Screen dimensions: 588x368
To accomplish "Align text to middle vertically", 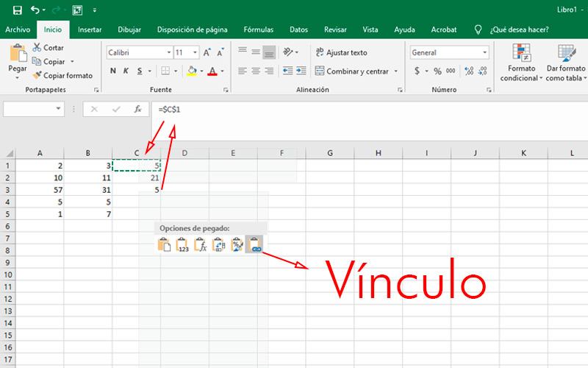I will pyautogui.click(x=256, y=52).
